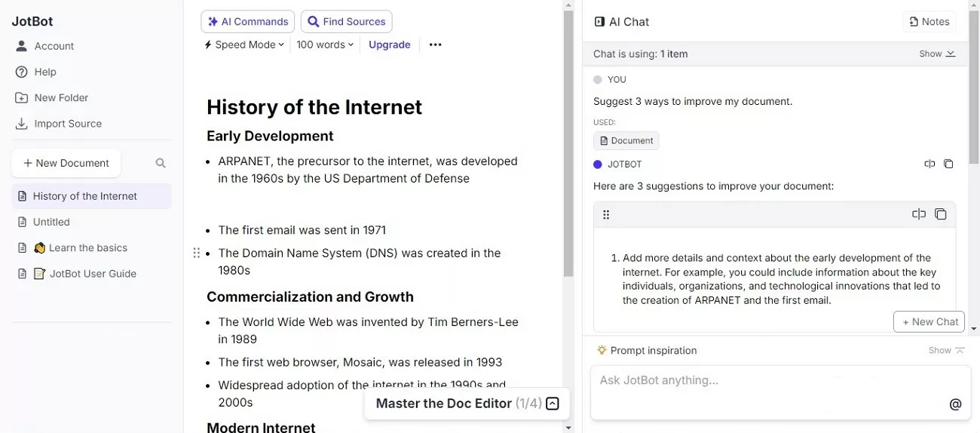Click Find Sources button

click(346, 22)
